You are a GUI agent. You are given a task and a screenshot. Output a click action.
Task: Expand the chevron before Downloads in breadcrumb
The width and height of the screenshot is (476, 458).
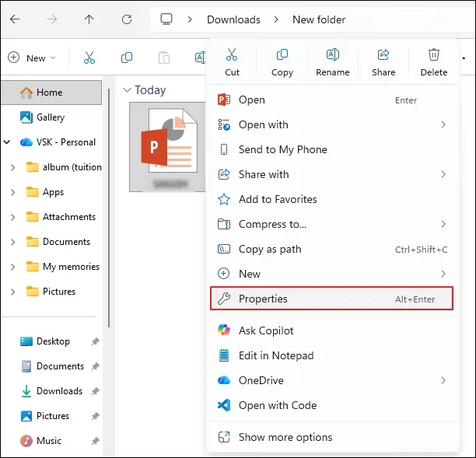coord(190,19)
